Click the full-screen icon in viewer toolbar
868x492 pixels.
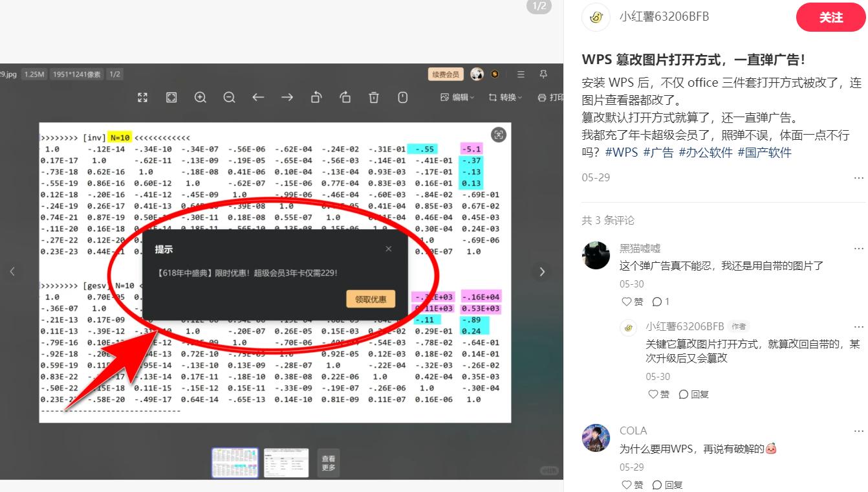[x=143, y=97]
